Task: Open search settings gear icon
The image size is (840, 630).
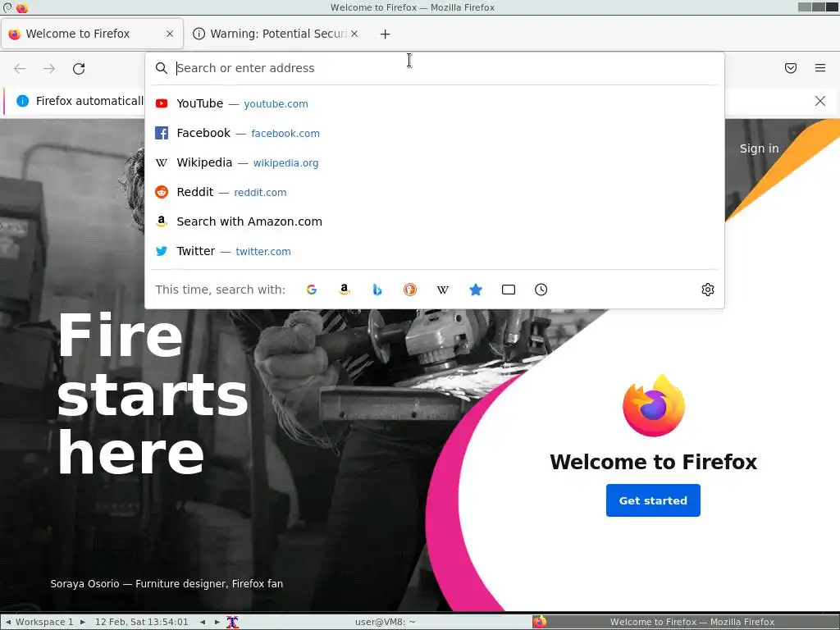Action: (x=708, y=290)
